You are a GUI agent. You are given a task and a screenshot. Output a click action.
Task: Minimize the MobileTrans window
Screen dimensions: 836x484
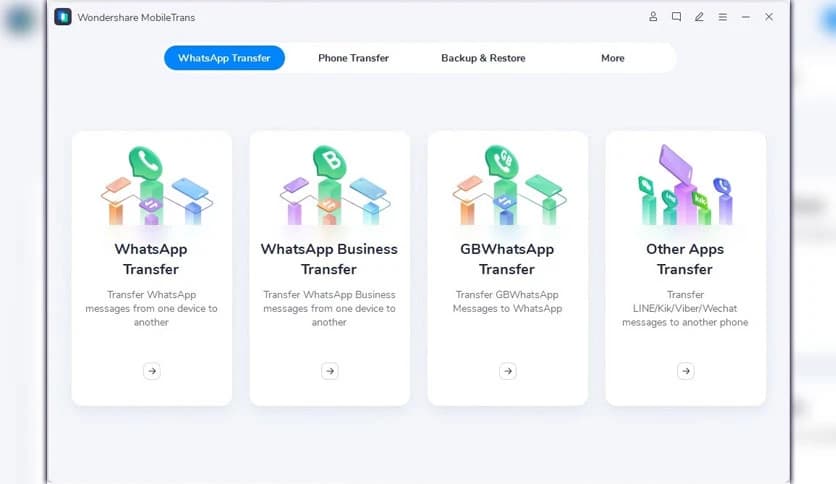point(745,17)
